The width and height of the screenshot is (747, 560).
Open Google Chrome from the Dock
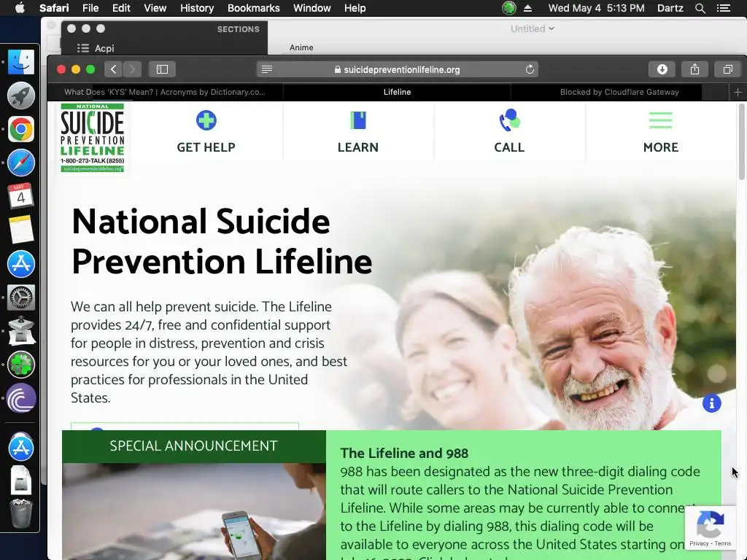(x=21, y=129)
